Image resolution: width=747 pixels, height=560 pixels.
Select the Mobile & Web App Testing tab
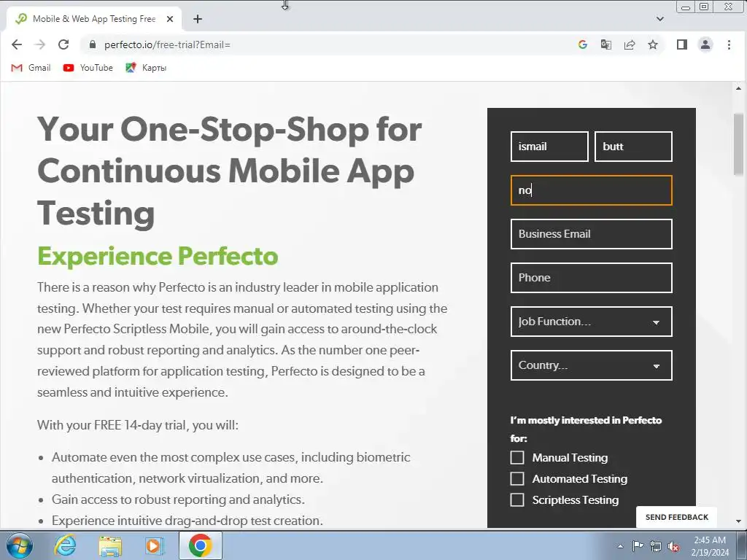(x=94, y=19)
